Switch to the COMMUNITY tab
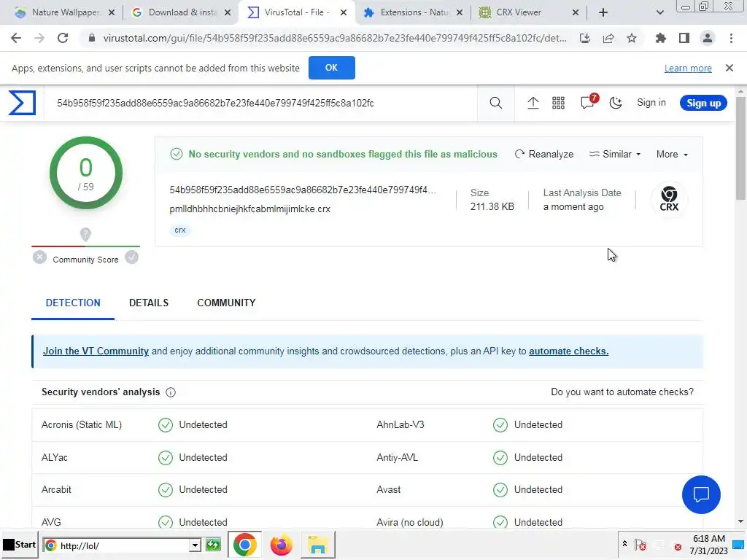The image size is (747, 560). pyautogui.click(x=226, y=303)
